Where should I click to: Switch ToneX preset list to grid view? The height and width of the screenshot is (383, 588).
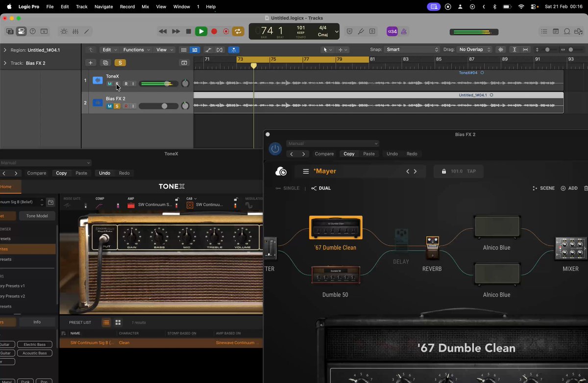point(118,322)
